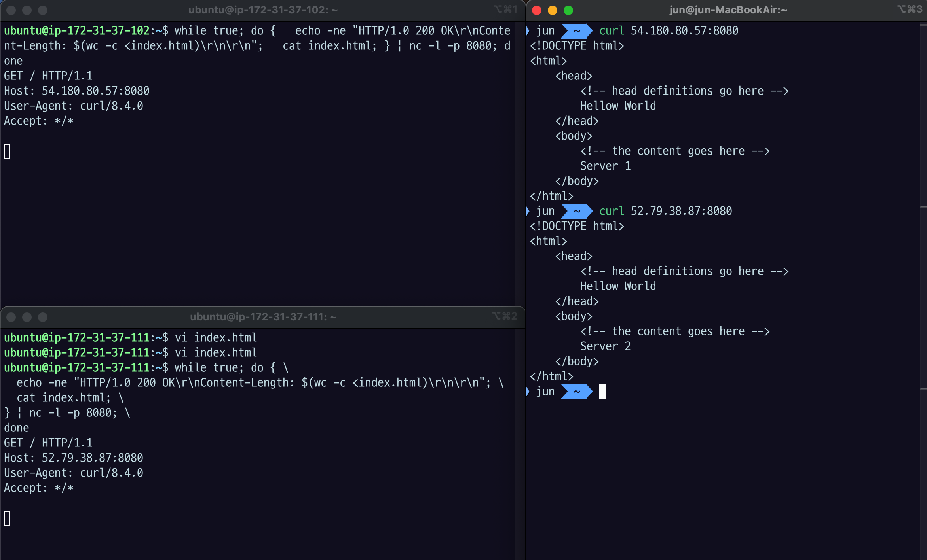Click the ⌥⌘1 shortcut label

[x=505, y=9]
